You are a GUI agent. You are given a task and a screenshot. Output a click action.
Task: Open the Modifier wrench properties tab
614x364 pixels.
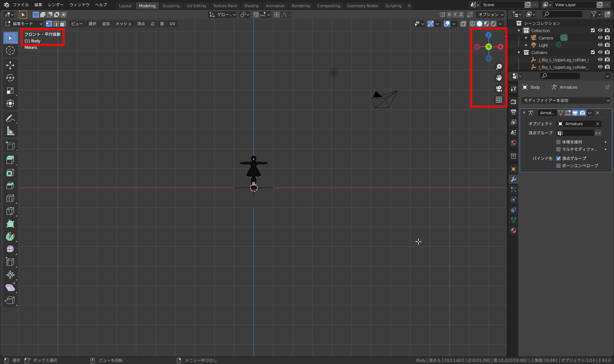[x=513, y=179]
